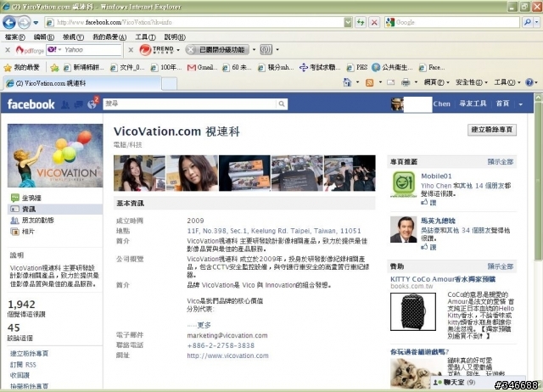
Task: Click the browser Back arrow button
Action: click(x=9, y=23)
